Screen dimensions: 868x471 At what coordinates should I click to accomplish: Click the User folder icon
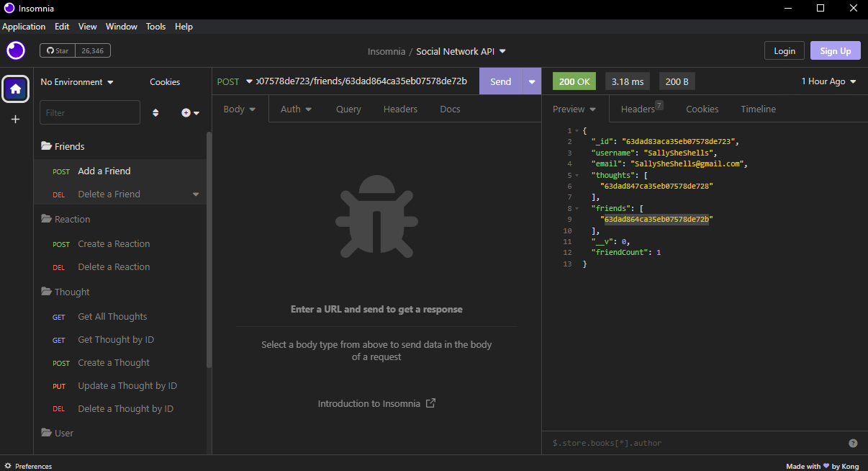pyautogui.click(x=46, y=433)
